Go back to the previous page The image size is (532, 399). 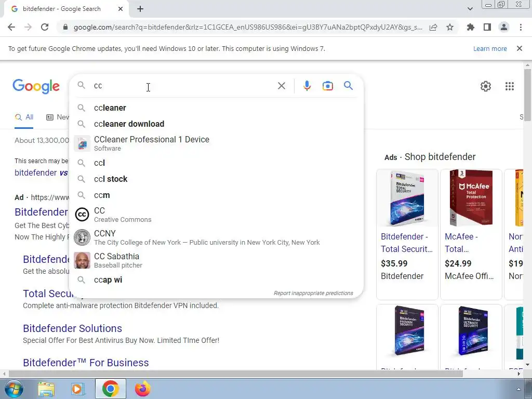point(11,27)
